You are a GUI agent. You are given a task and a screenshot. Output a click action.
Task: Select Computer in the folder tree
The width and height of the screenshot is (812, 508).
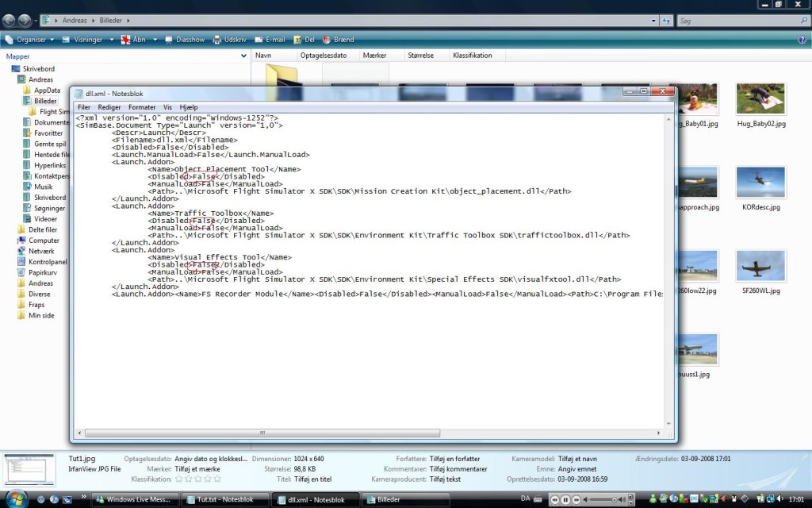[x=44, y=241]
